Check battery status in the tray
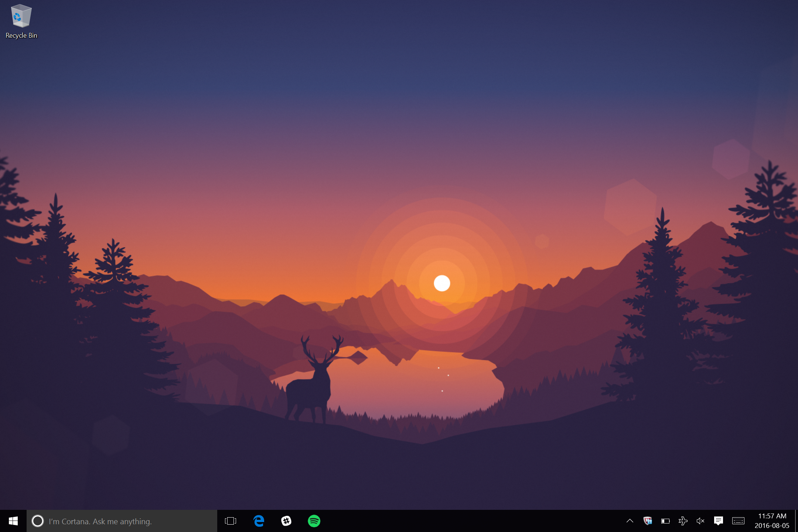The height and width of the screenshot is (532, 798). 665,521
